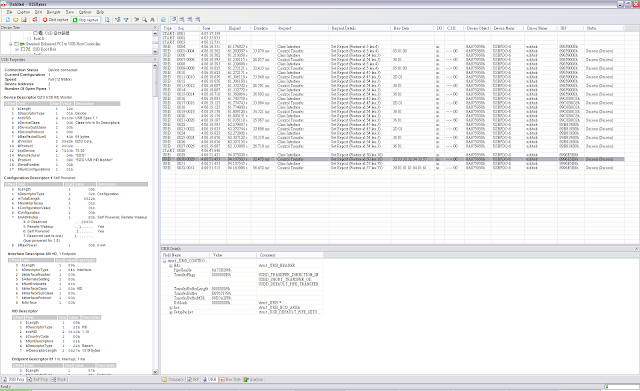Click the USB Properties panel vertical scrollbar
Image resolution: width=640 pixels, height=391 pixels.
[155, 218]
